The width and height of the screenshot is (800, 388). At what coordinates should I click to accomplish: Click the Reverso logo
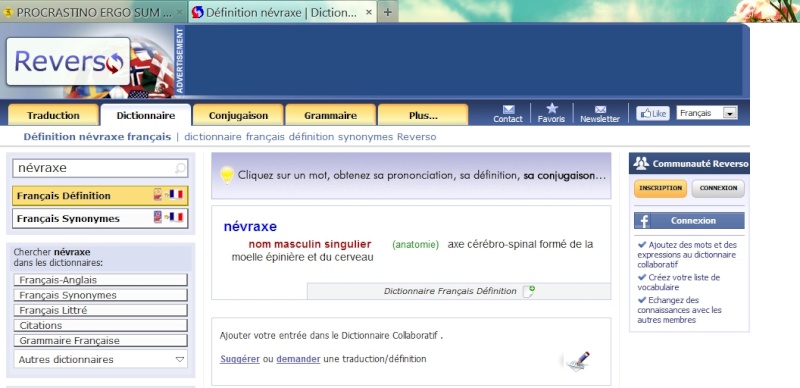point(68,62)
